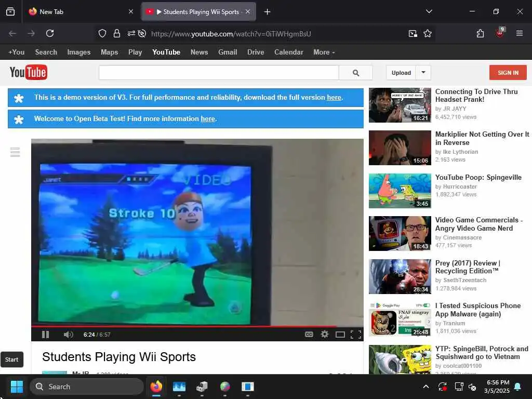
Task: Open the uBlock Origin extension icon
Action: (500, 33)
